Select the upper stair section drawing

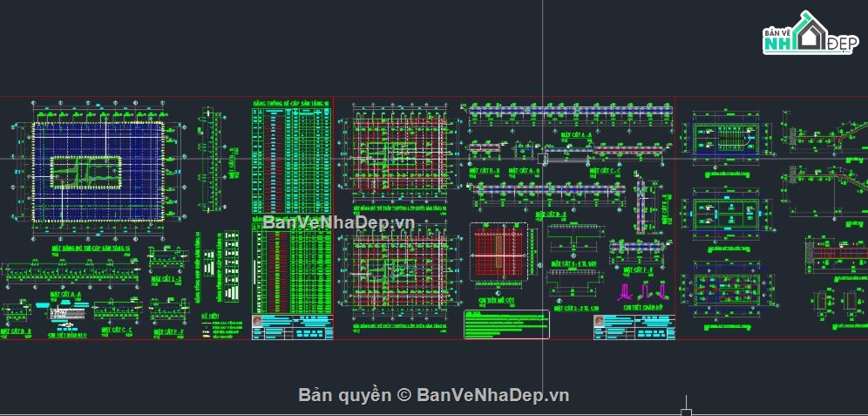824,132
